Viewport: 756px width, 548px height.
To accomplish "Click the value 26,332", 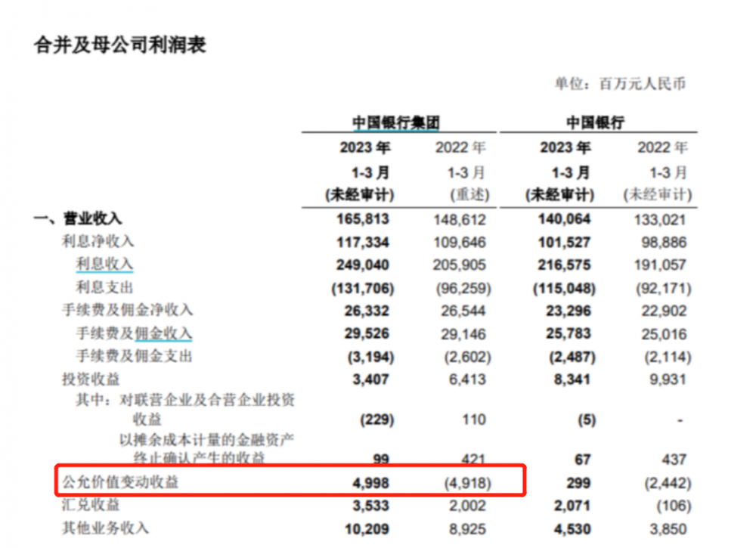I will (x=367, y=311).
